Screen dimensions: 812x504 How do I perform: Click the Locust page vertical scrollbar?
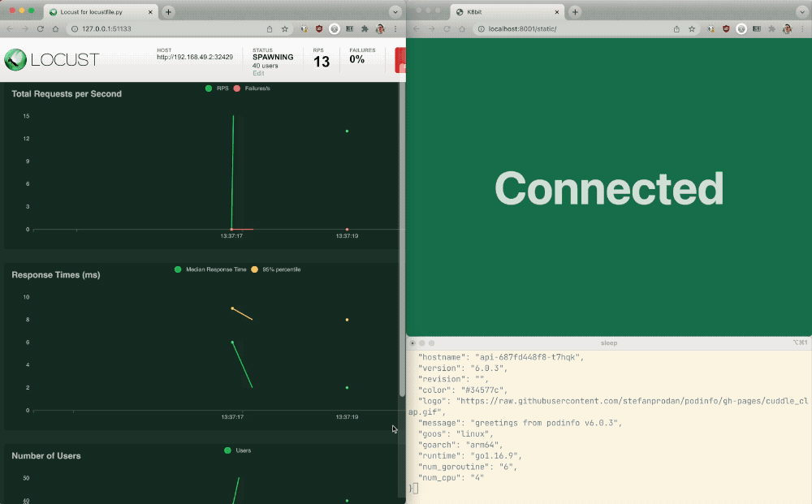(401, 243)
